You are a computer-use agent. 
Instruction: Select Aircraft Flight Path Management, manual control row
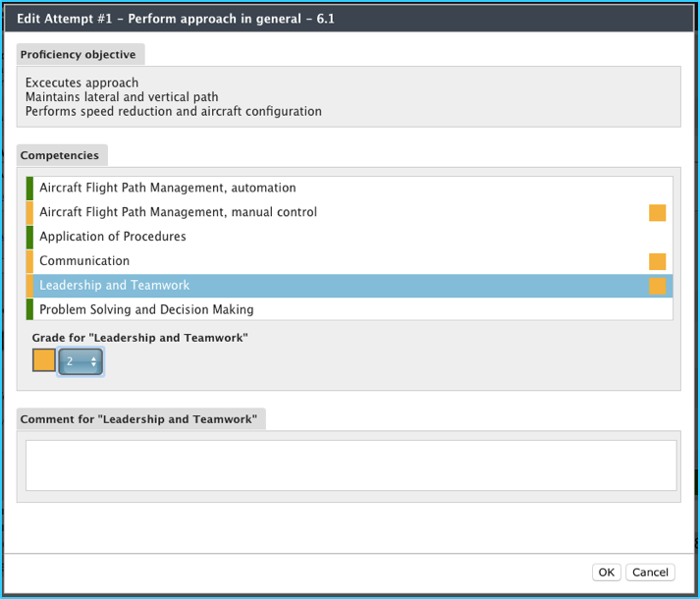[350, 212]
